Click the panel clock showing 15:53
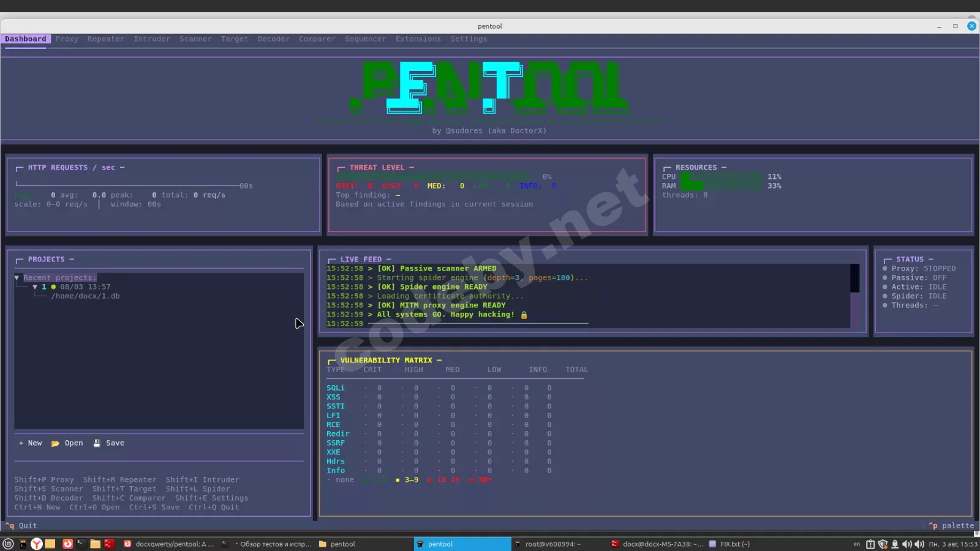Screen dimensions: 980x551 (953, 544)
